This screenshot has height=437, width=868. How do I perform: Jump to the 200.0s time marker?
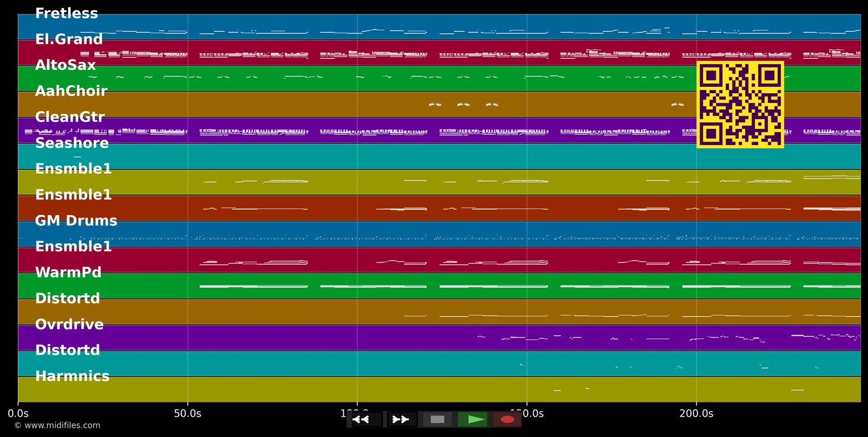(x=696, y=413)
